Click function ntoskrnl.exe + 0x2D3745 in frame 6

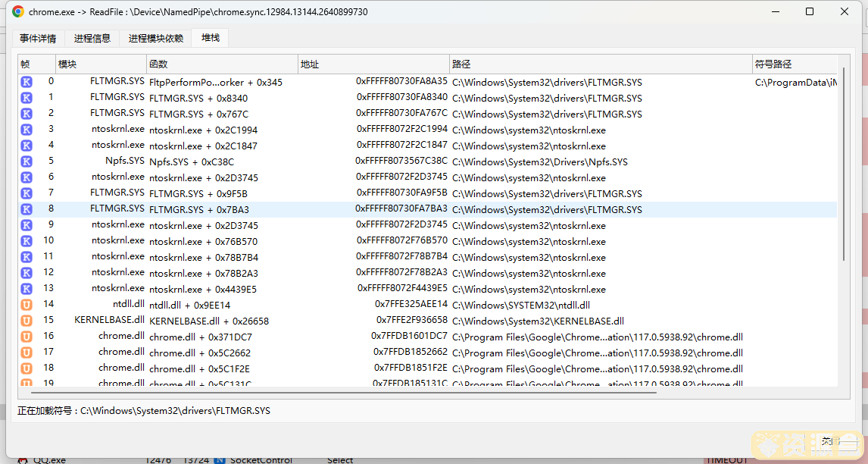pos(204,178)
